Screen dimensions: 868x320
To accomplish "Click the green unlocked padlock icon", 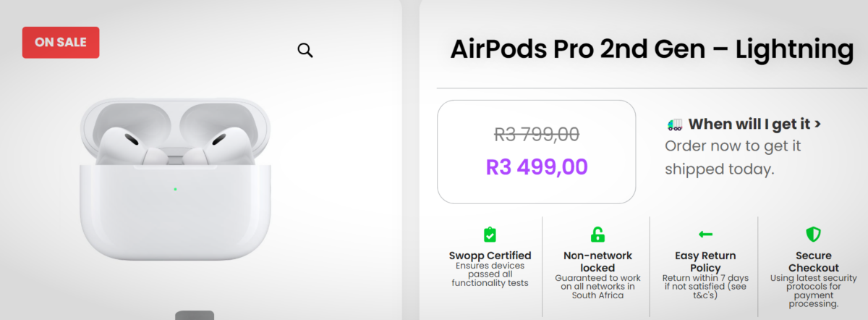I will pyautogui.click(x=597, y=235).
